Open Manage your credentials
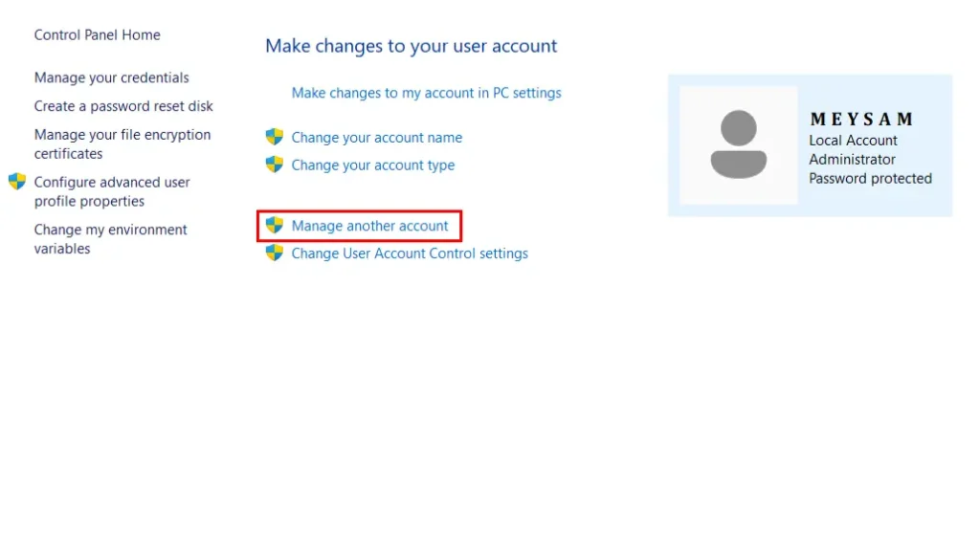 click(x=111, y=77)
